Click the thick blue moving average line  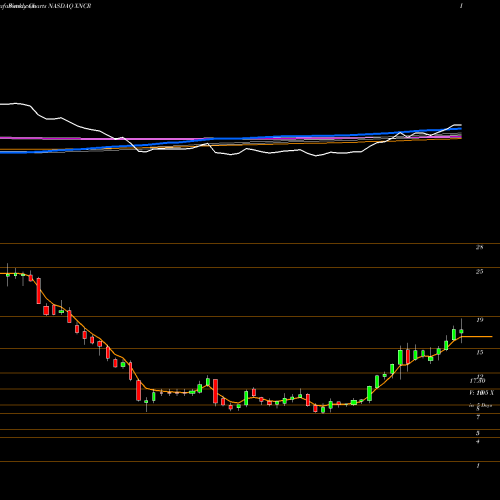point(230,138)
